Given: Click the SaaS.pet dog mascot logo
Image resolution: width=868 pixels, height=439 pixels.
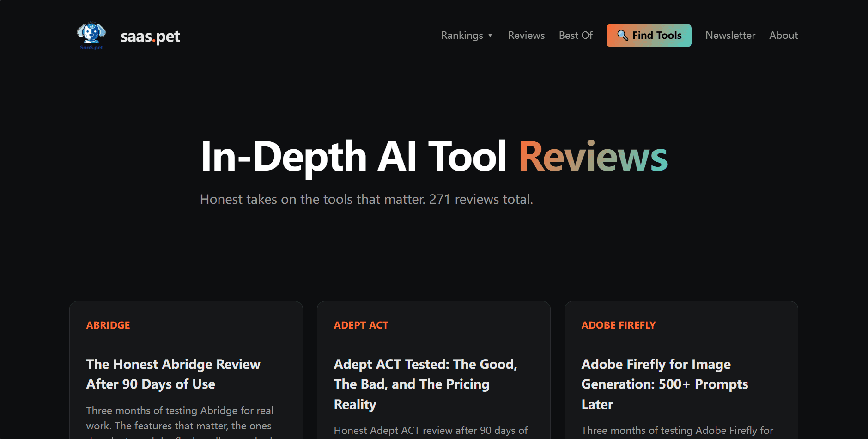Looking at the screenshot, I should tap(91, 36).
